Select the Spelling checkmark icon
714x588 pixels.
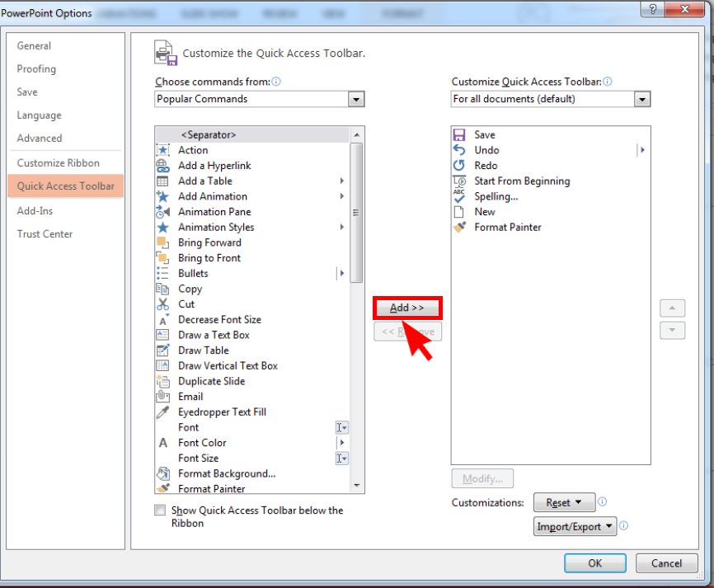point(459,196)
